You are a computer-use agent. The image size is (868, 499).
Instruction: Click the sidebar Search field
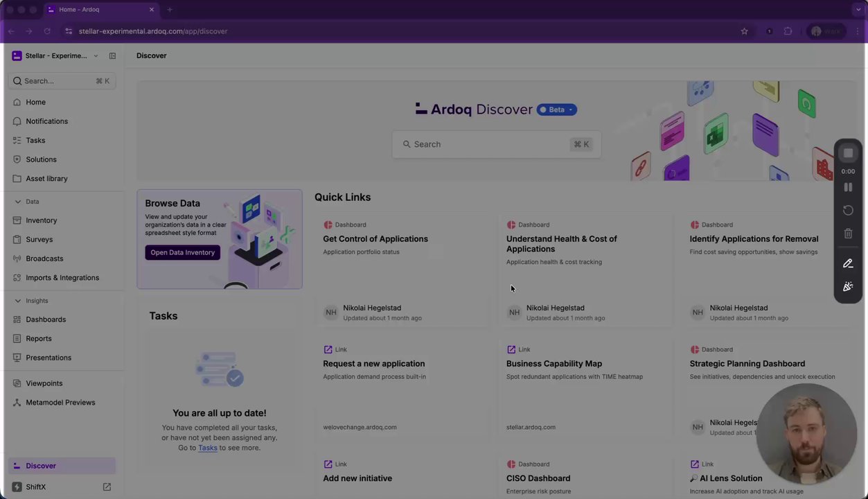point(62,81)
